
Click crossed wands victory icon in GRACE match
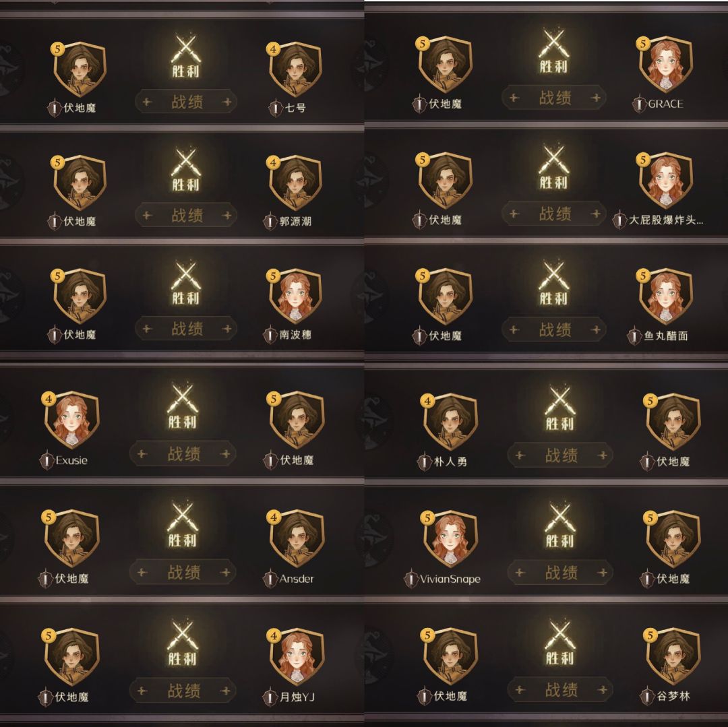coord(553,50)
